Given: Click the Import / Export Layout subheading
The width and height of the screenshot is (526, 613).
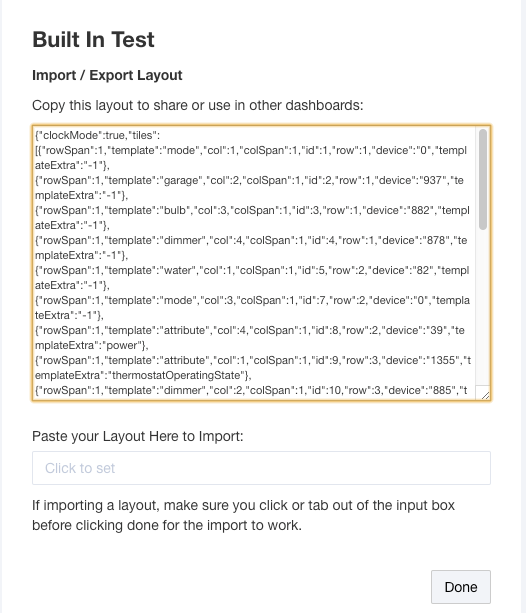Looking at the screenshot, I should click(x=107, y=75).
